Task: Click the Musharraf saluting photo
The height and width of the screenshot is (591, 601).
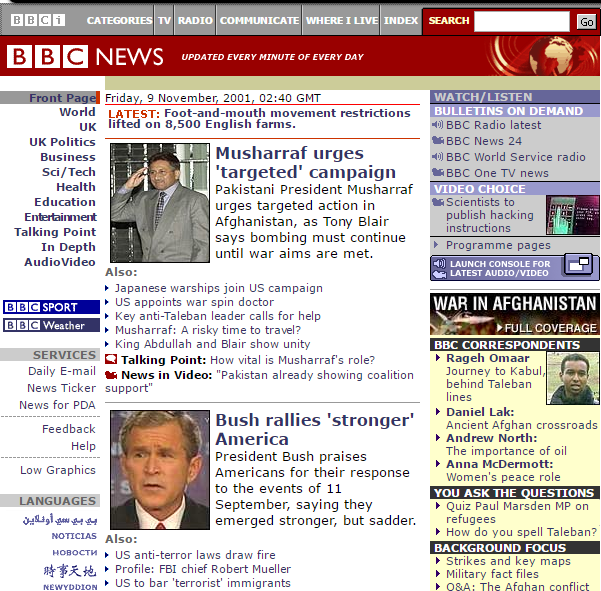Action: click(160, 203)
